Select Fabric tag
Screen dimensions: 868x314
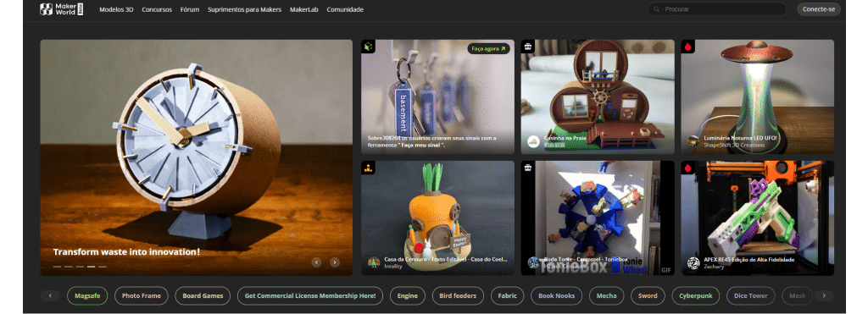click(507, 295)
